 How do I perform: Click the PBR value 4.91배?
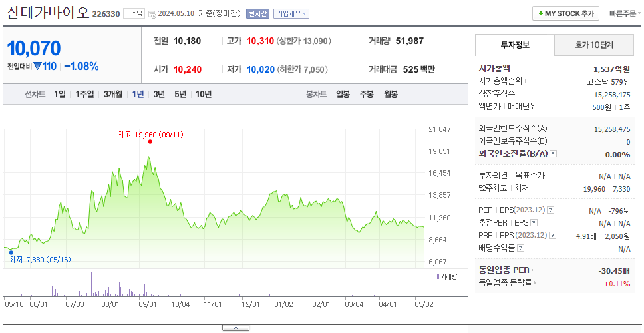(586, 236)
